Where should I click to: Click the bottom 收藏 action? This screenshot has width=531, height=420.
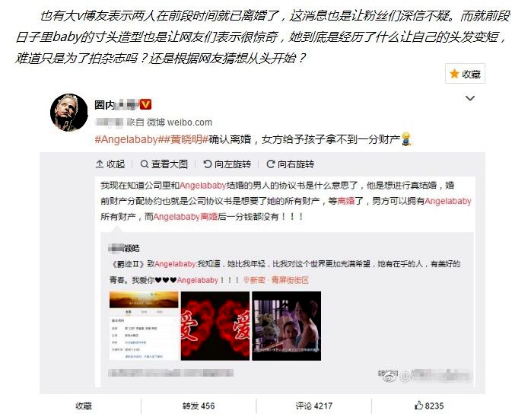(84, 406)
